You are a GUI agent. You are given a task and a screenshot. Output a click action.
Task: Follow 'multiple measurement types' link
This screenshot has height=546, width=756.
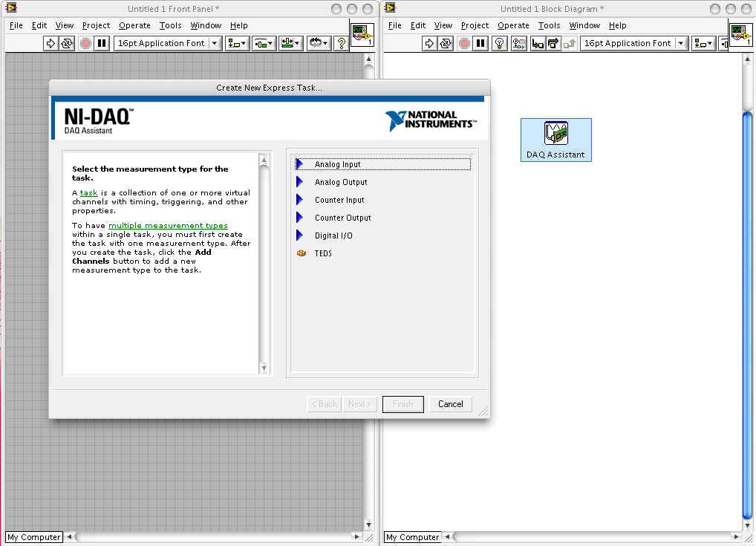[x=168, y=226]
